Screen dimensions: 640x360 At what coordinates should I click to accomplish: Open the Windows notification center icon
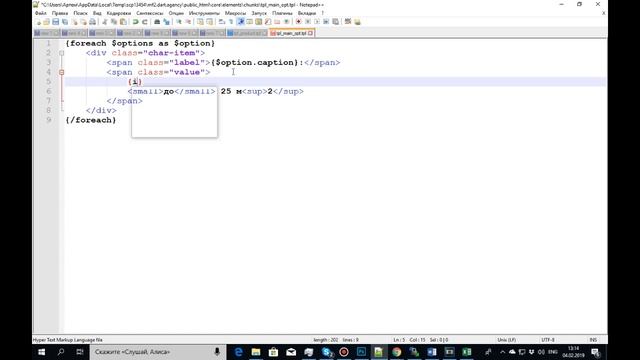pos(595,352)
